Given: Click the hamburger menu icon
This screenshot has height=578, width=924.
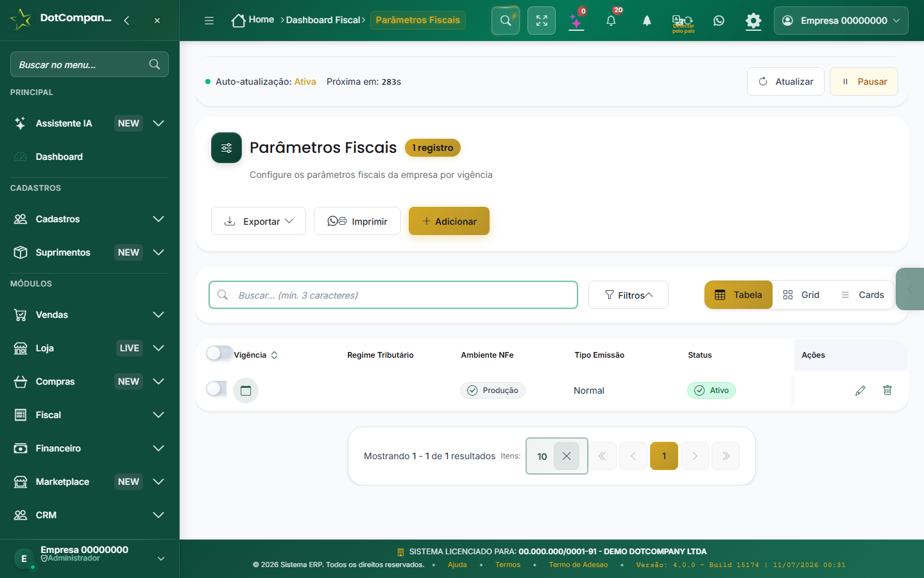Looking at the screenshot, I should coord(209,21).
